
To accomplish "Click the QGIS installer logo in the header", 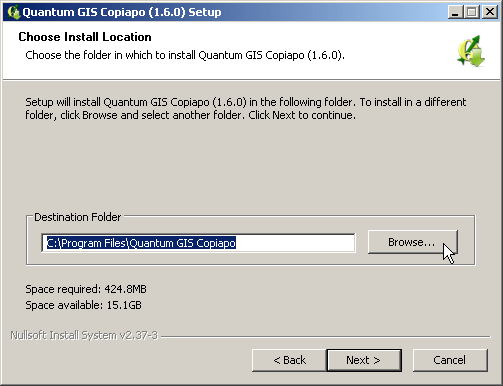I will [471, 51].
